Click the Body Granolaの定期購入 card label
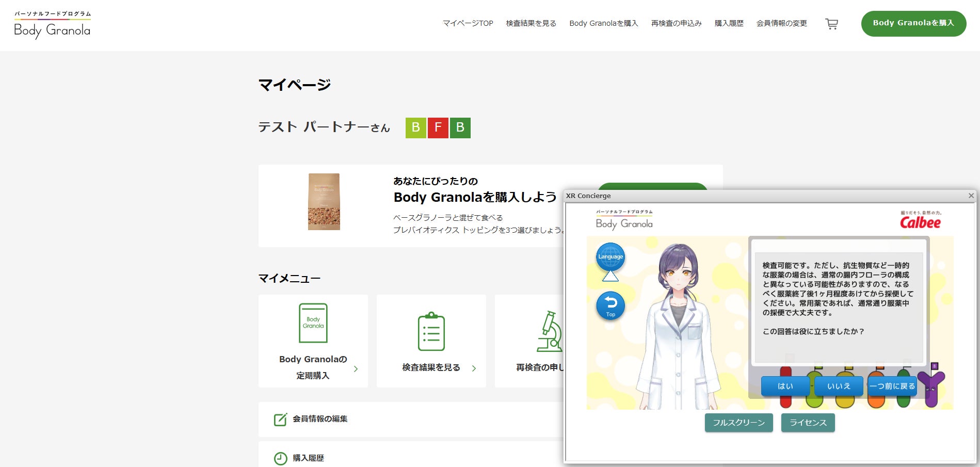The width and height of the screenshot is (980, 467). pos(313,367)
